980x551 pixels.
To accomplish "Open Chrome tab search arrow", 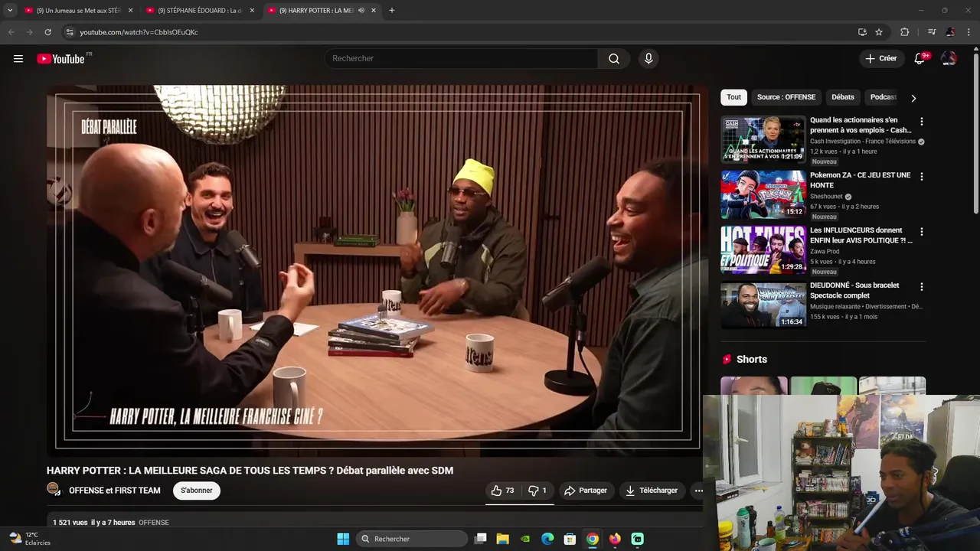I will tap(10, 11).
